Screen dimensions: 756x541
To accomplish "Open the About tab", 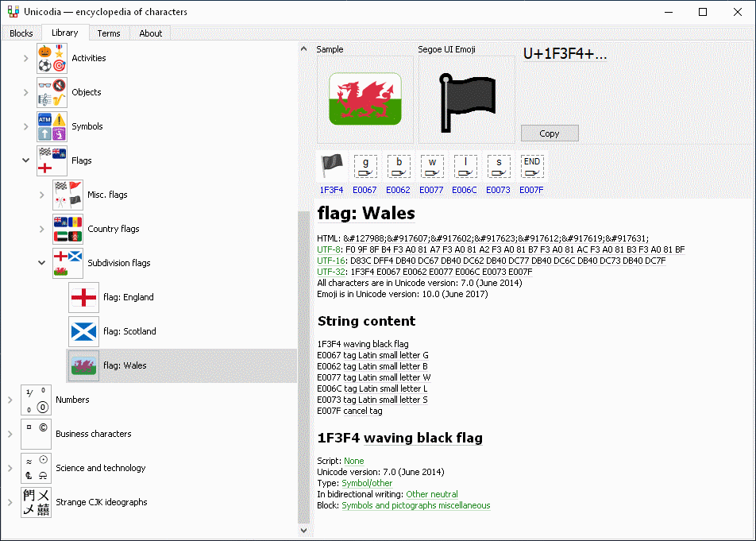I will point(150,33).
